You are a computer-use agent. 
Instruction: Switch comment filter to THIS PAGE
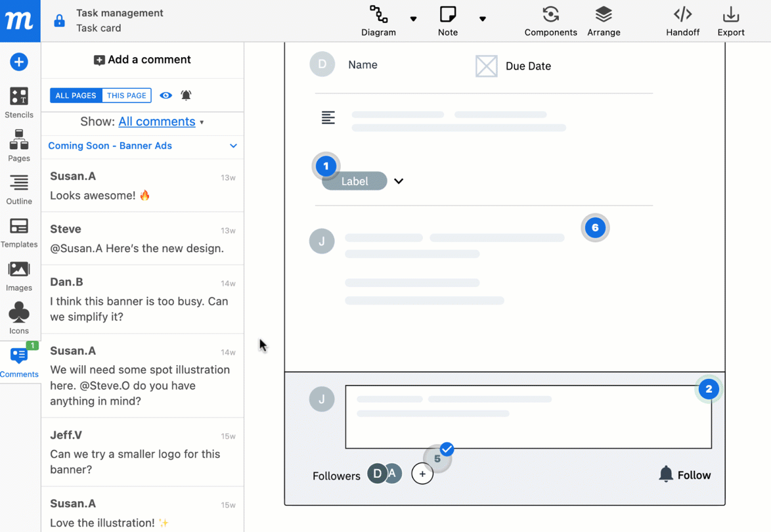pyautogui.click(x=126, y=95)
